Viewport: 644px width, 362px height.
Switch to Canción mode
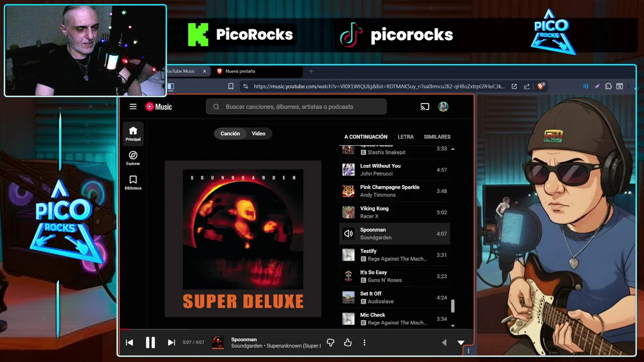(x=230, y=133)
